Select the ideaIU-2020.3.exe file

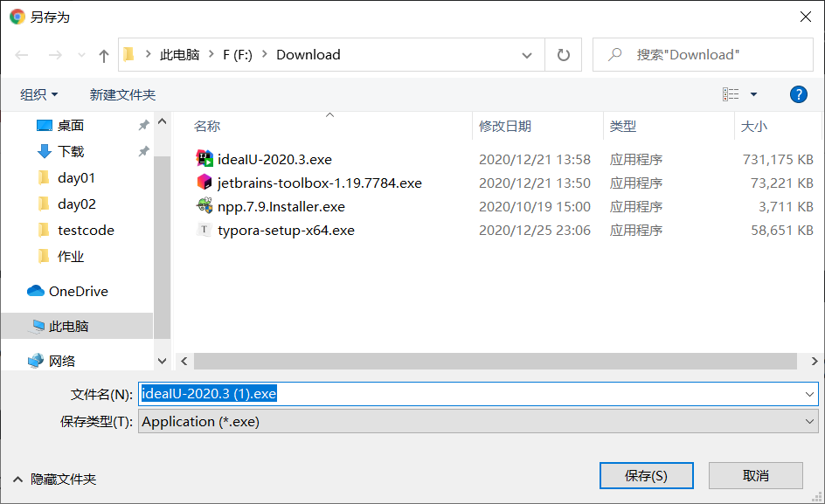274,159
